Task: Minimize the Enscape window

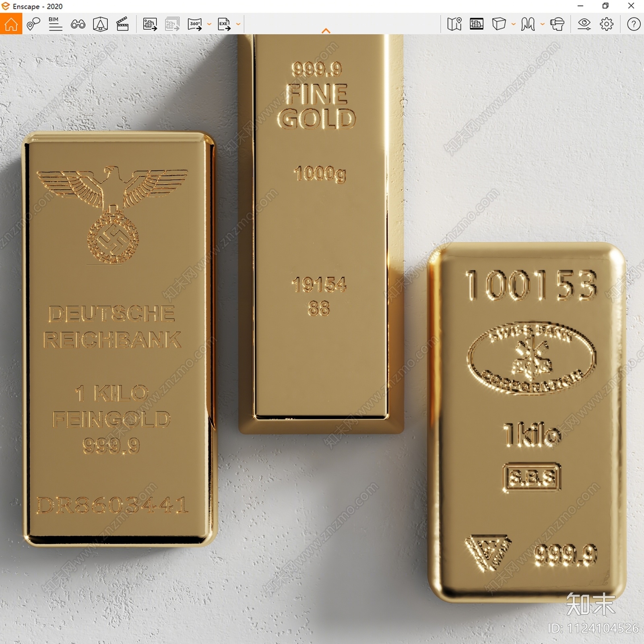Action: click(580, 6)
